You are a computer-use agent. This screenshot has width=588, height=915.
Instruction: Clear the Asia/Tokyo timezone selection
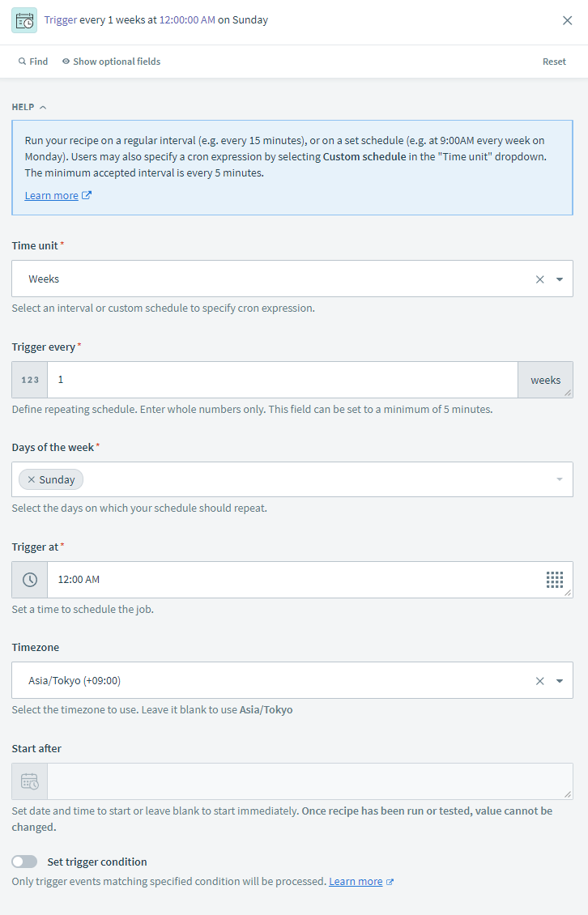point(540,681)
